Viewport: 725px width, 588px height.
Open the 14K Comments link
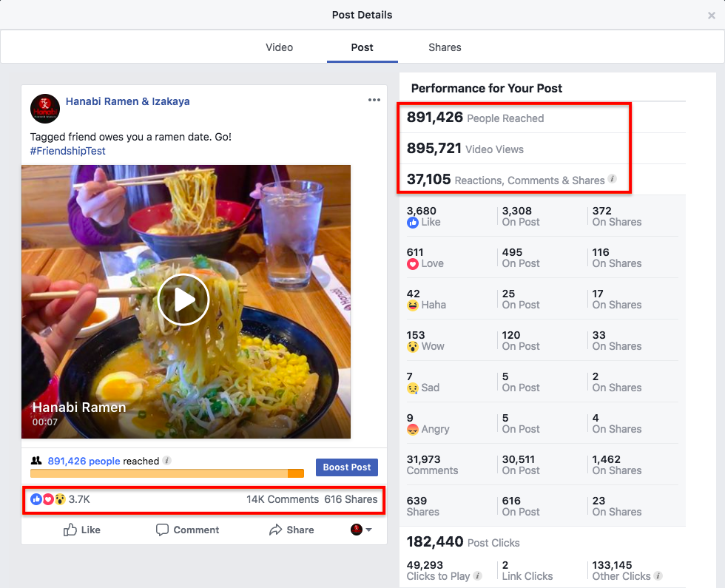283,499
